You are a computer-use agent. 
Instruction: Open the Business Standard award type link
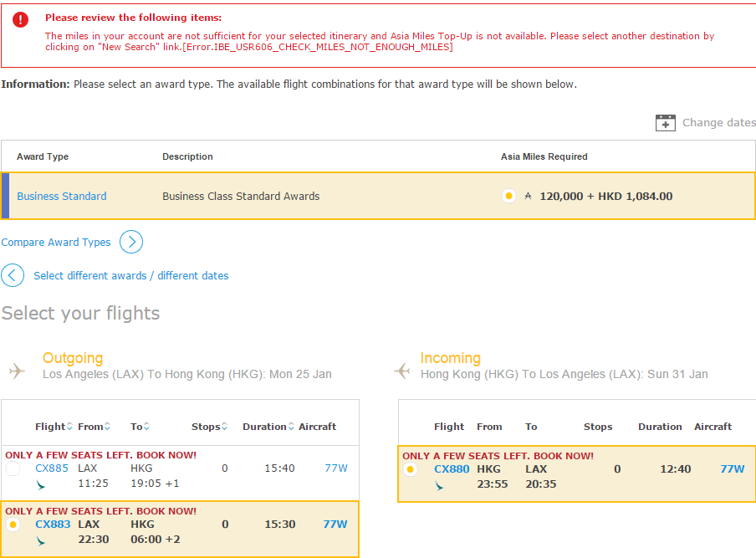[x=62, y=197]
